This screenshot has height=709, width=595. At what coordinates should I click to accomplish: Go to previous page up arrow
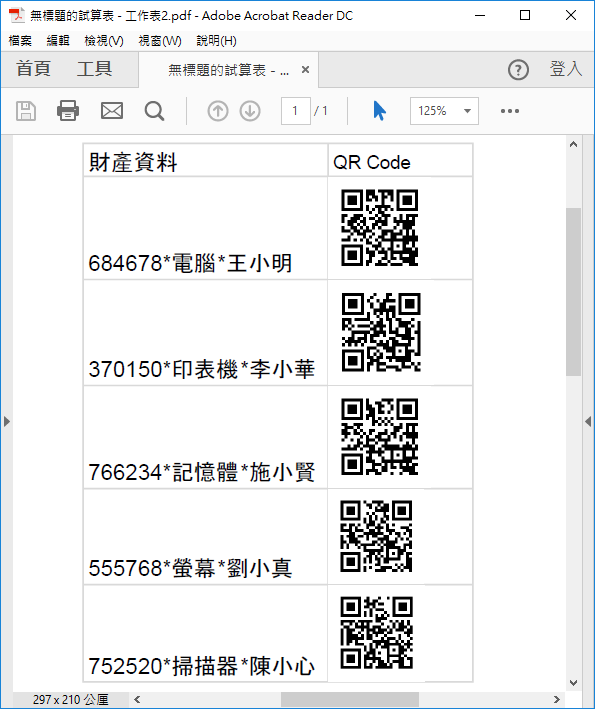(x=218, y=111)
